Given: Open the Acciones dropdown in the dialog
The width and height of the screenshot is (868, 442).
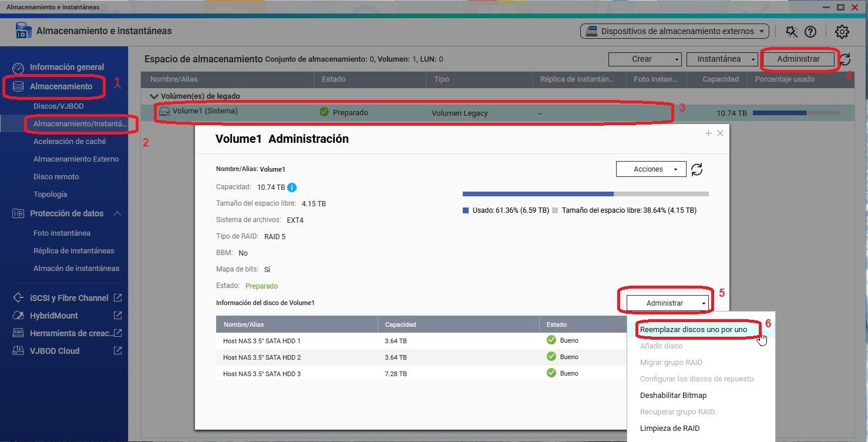Looking at the screenshot, I should pos(651,169).
